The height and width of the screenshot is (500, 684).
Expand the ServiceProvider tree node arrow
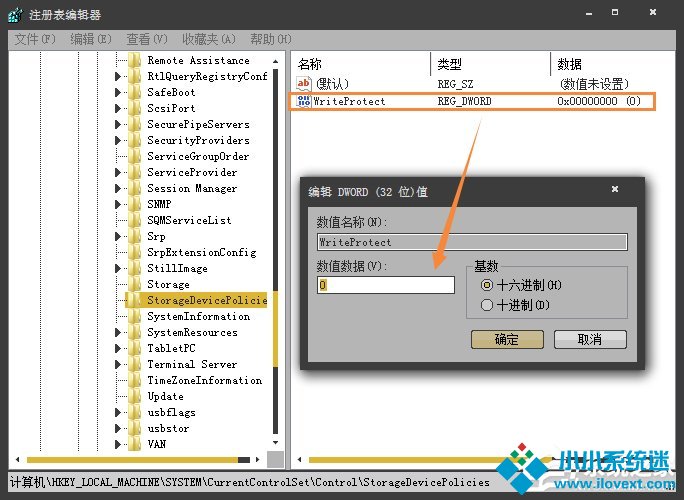coord(118,172)
